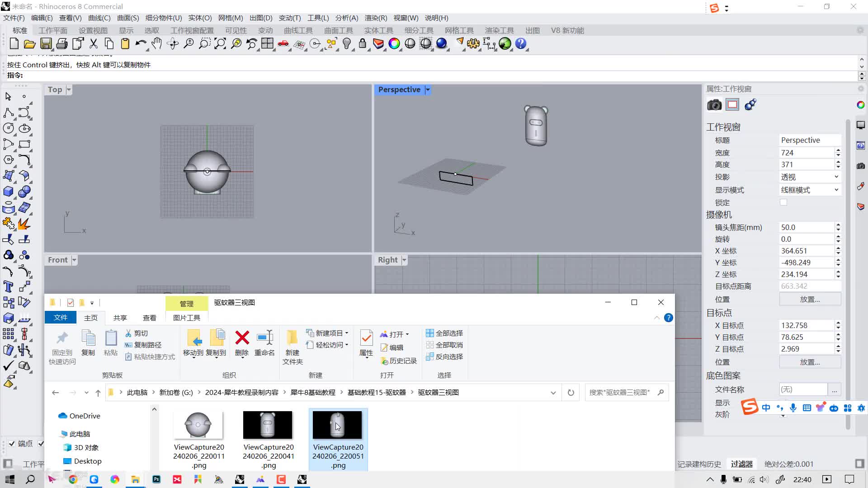
Task: Click 反向选择 in Explorer ribbon
Action: [x=444, y=357]
